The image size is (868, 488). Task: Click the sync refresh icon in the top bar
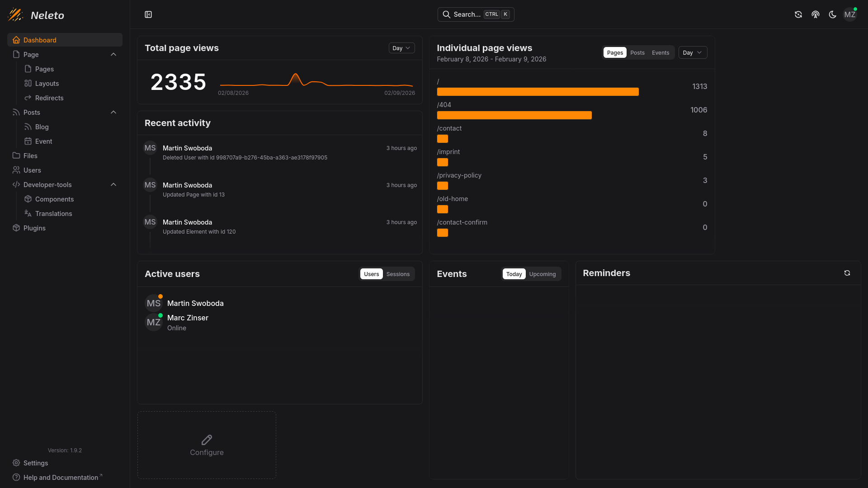click(x=798, y=14)
